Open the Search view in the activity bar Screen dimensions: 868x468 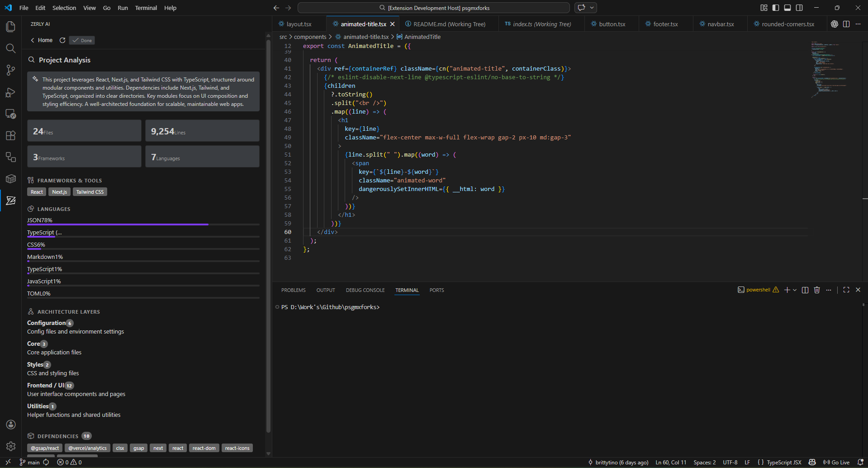[x=10, y=48]
